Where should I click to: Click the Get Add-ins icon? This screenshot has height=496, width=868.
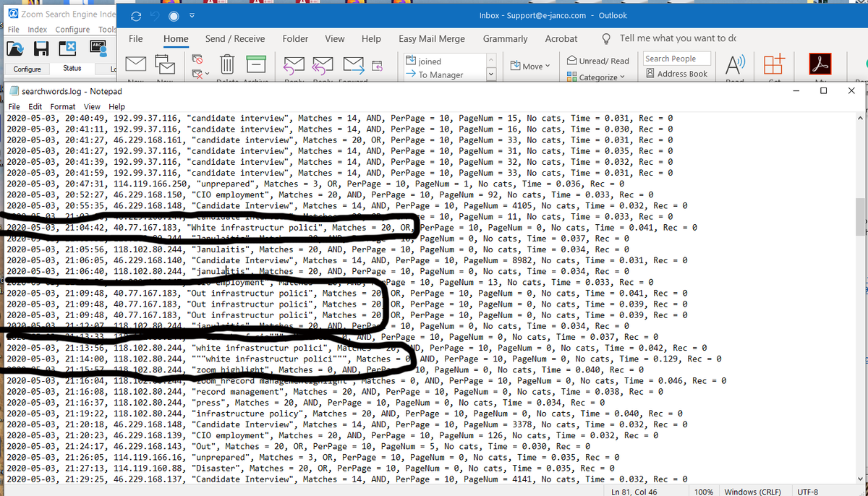(x=774, y=65)
